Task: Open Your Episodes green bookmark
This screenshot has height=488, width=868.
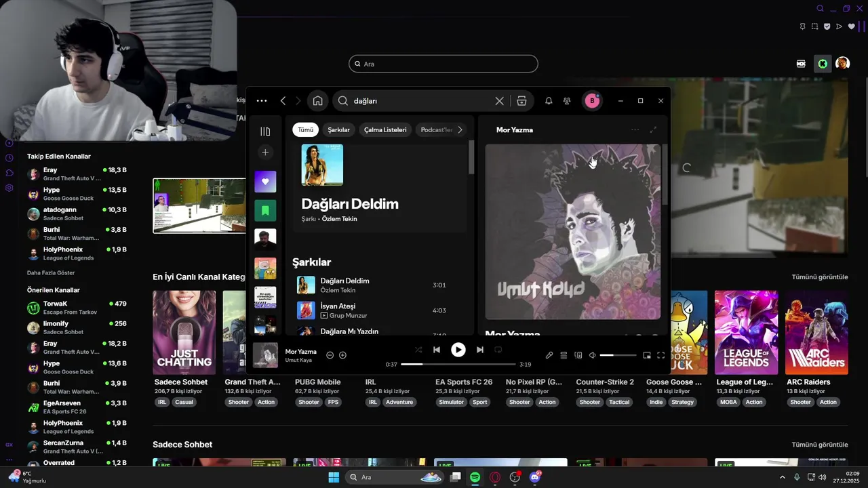Action: pos(265,211)
